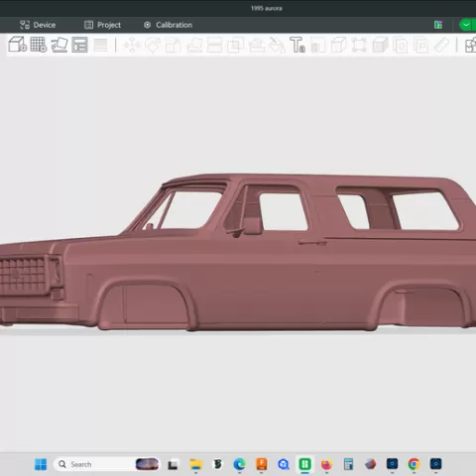Expand the green slice button dropdown

(466, 25)
